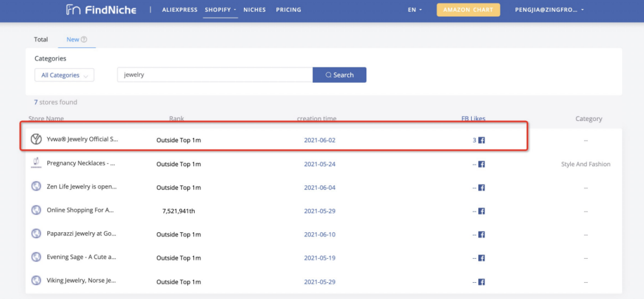This screenshot has width=644, height=299.
Task: Focus the jewelry search input field
Action: [215, 75]
